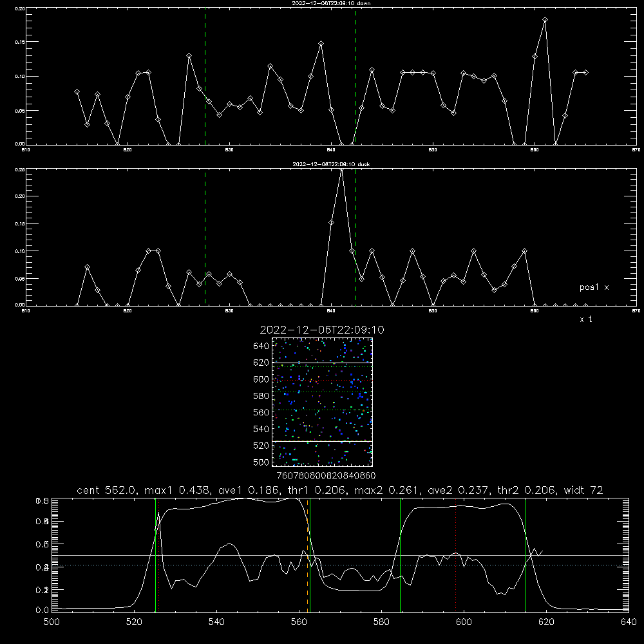The image size is (644, 644).
Task: Click the upper white line inside image panel
Action: tap(322, 363)
